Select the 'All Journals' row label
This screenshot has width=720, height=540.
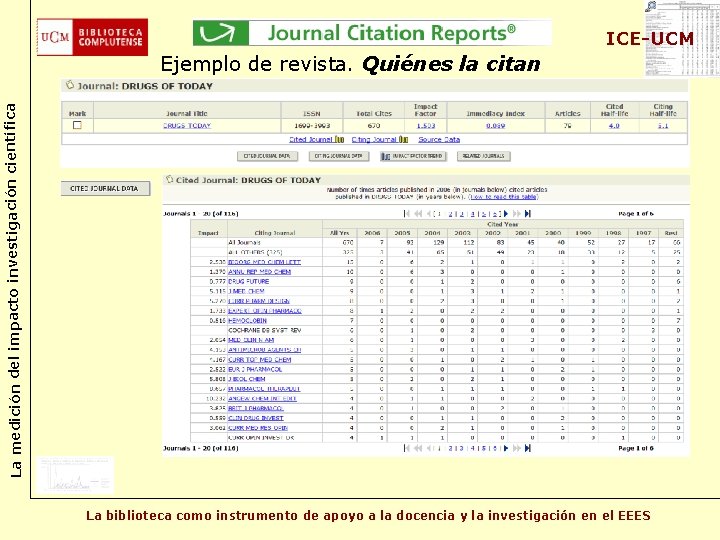(x=244, y=242)
